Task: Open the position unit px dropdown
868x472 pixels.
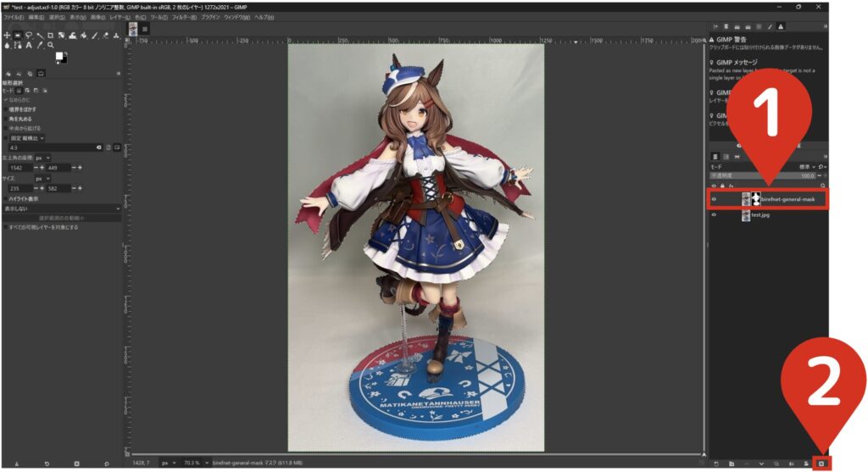Action: click(43, 158)
